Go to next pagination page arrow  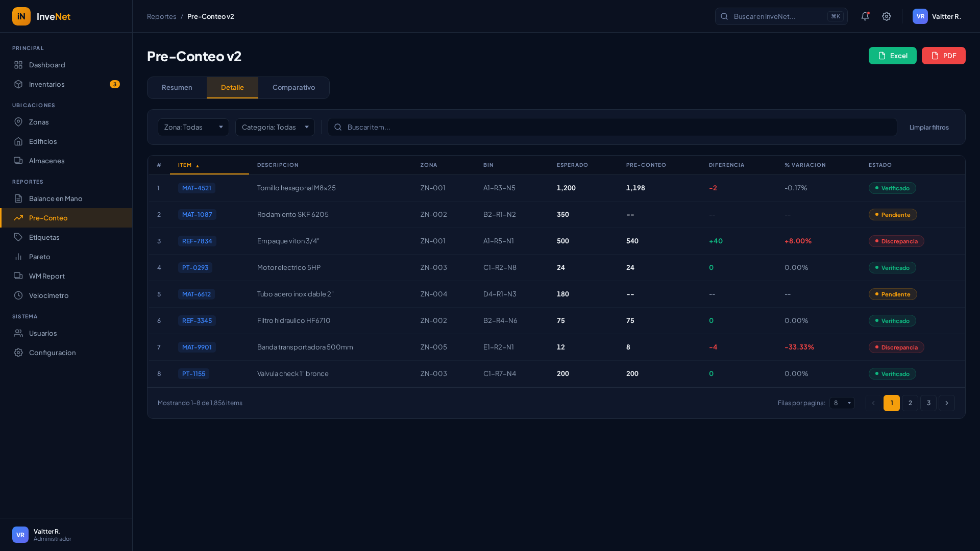[x=946, y=403]
